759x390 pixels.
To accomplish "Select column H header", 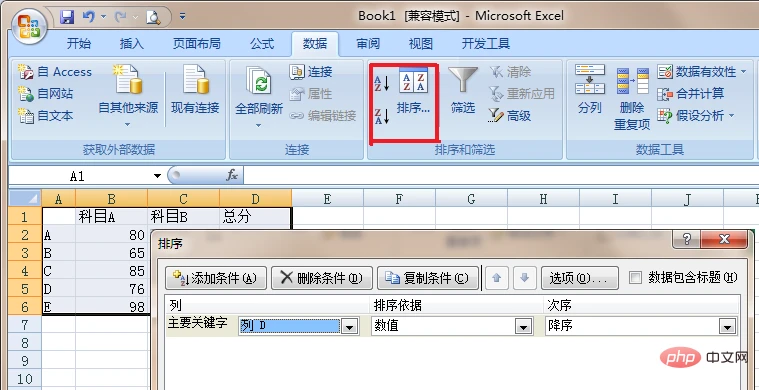I will pyautogui.click(x=543, y=198).
